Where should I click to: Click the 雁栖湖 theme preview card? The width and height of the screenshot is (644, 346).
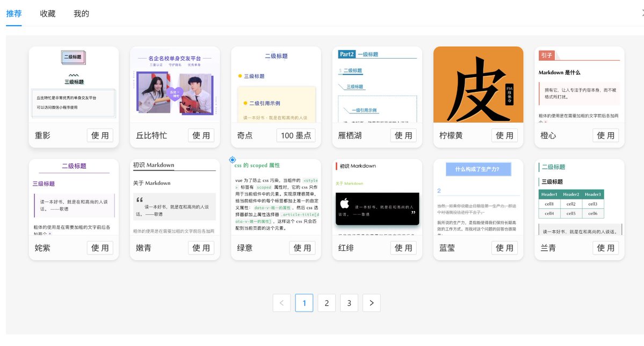tap(377, 86)
